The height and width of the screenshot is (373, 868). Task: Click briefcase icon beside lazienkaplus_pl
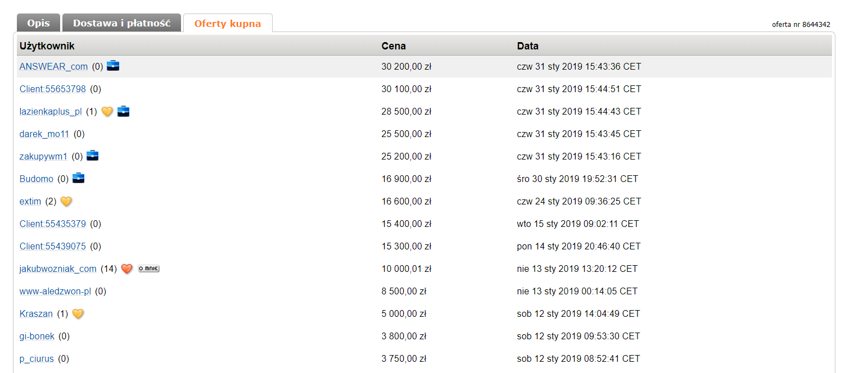click(x=123, y=111)
